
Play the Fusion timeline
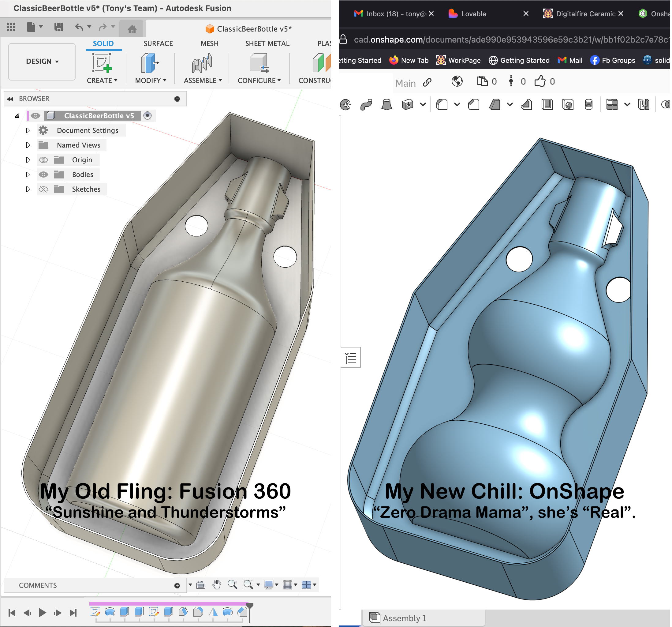pos(43,613)
